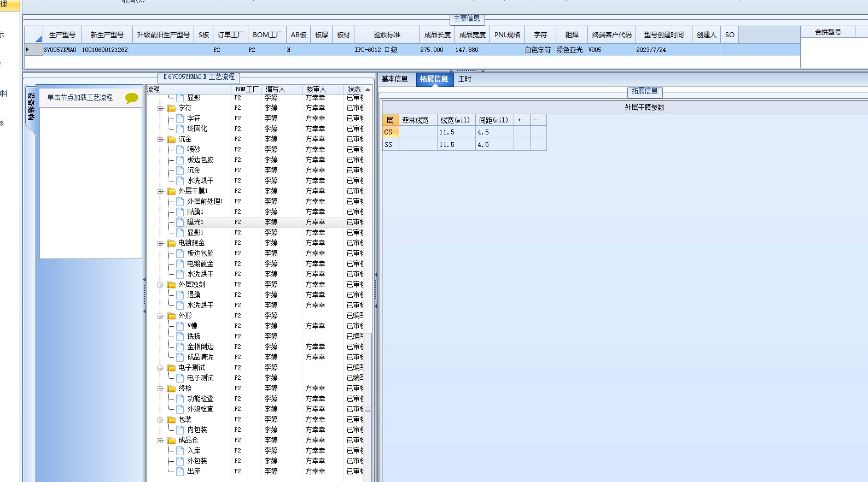Click the document icon beside 退膜
Viewport: 868px width, 482px height.
180,295
